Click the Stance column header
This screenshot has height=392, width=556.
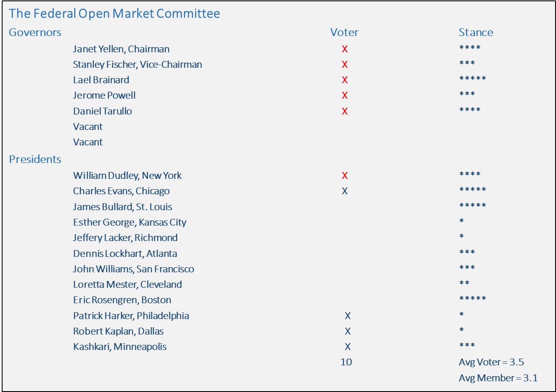coord(476,33)
